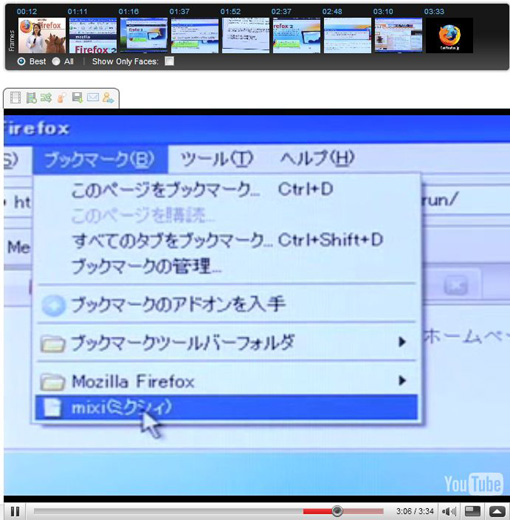Open the frame thumbnail at 01:11
The height and width of the screenshot is (520, 510).
click(x=93, y=35)
